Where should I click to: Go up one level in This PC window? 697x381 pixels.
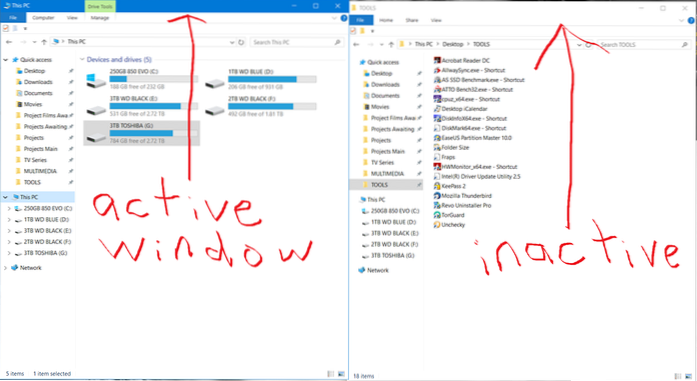(44, 42)
